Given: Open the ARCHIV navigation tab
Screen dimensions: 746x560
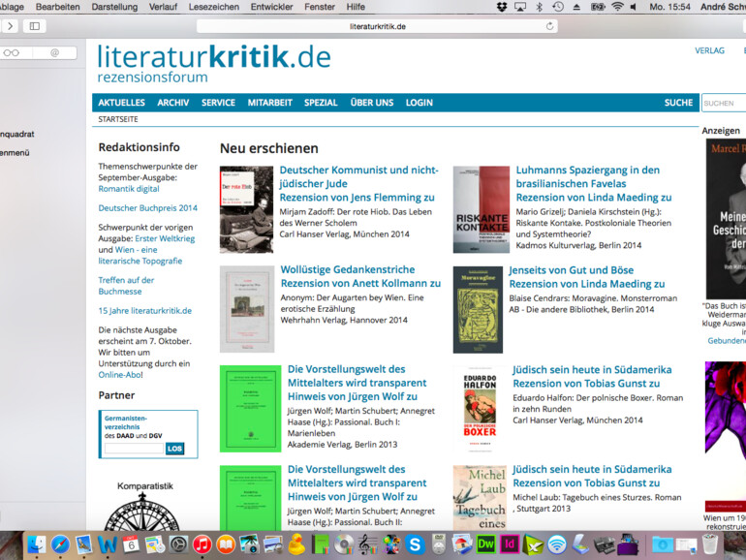Looking at the screenshot, I should (173, 103).
